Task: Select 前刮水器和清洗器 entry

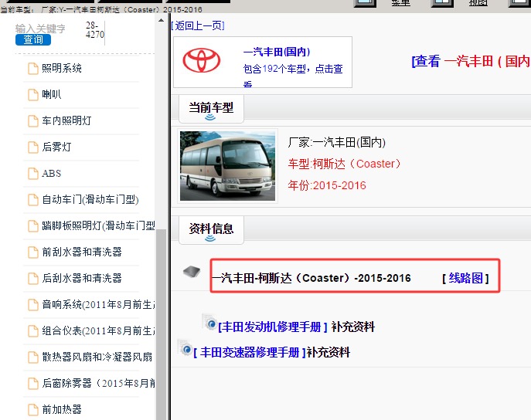Action: [82, 252]
